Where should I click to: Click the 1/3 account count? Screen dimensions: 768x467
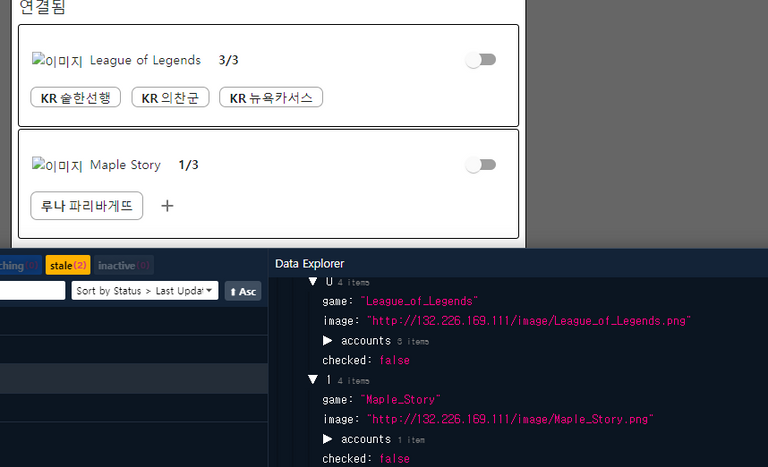[x=189, y=165]
